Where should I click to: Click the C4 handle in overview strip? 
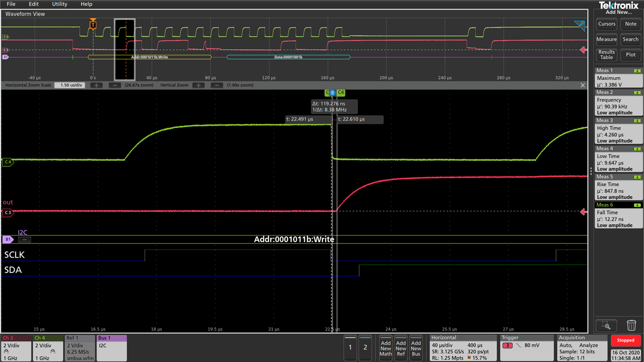pos(6,37)
